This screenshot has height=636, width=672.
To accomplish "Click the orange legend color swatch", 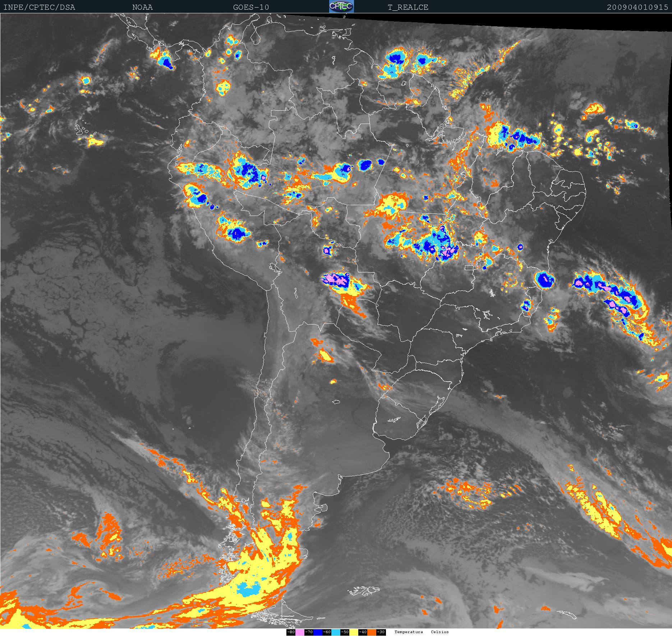I will 372,632.
